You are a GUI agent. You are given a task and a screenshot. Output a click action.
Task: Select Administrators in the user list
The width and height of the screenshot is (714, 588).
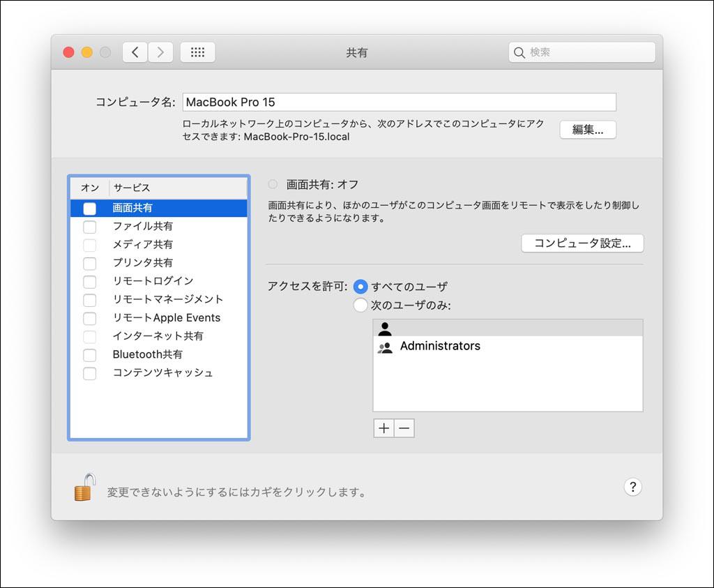[508, 346]
